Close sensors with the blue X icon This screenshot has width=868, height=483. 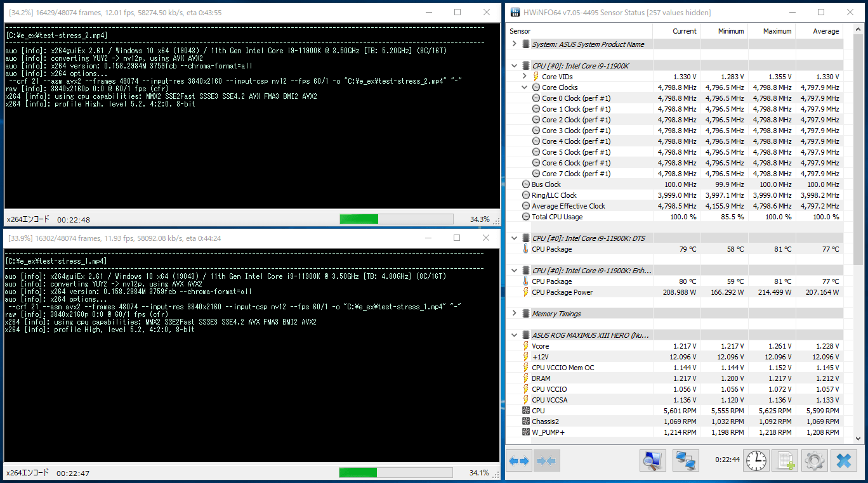[x=843, y=461]
